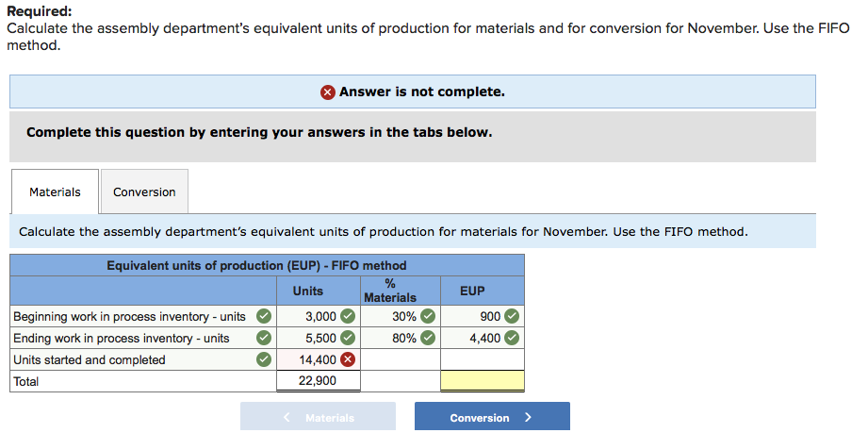Viewport: 868px width, 433px height.
Task: Click red X icon in 'Answer is not complete' banner
Action: 327,92
